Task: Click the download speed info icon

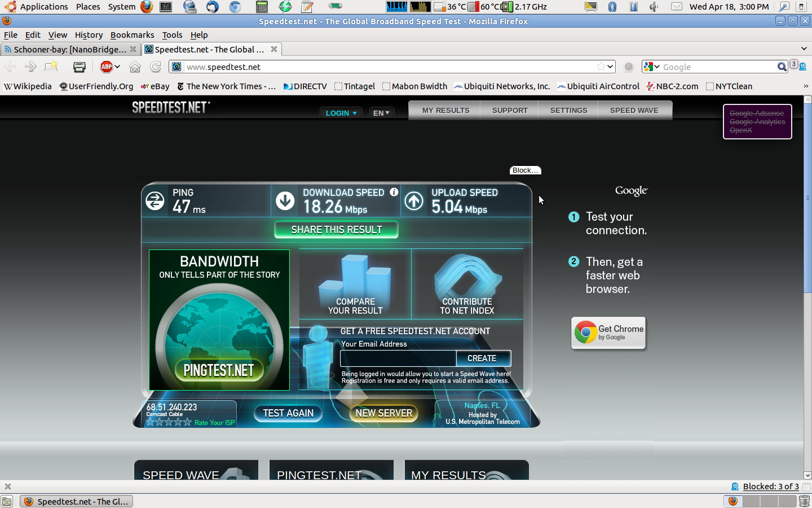Action: point(394,192)
